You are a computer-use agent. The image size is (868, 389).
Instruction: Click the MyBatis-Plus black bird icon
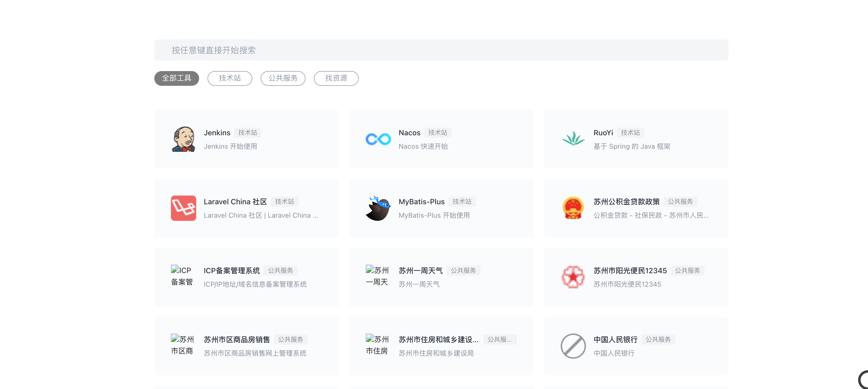click(378, 208)
